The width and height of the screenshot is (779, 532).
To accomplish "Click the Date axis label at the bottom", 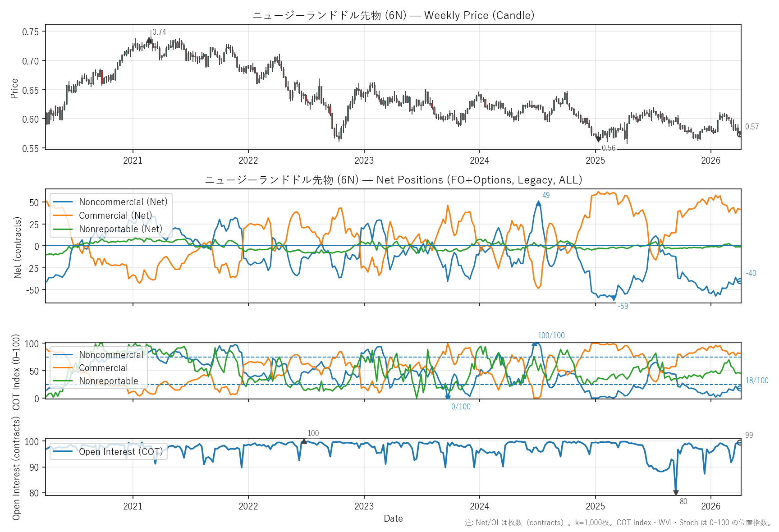I will [393, 518].
